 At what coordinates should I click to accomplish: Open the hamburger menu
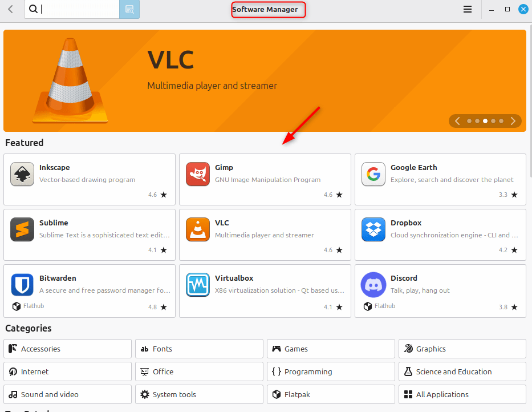pos(468,9)
